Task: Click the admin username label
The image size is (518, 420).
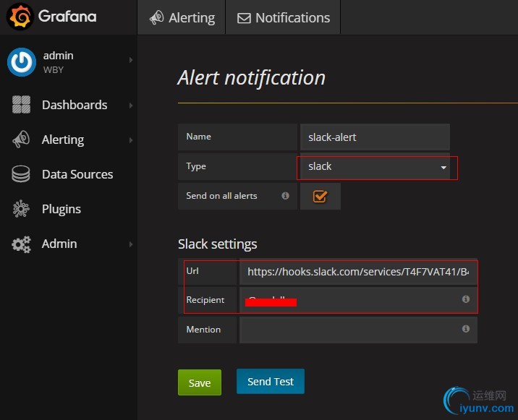Action: point(58,56)
